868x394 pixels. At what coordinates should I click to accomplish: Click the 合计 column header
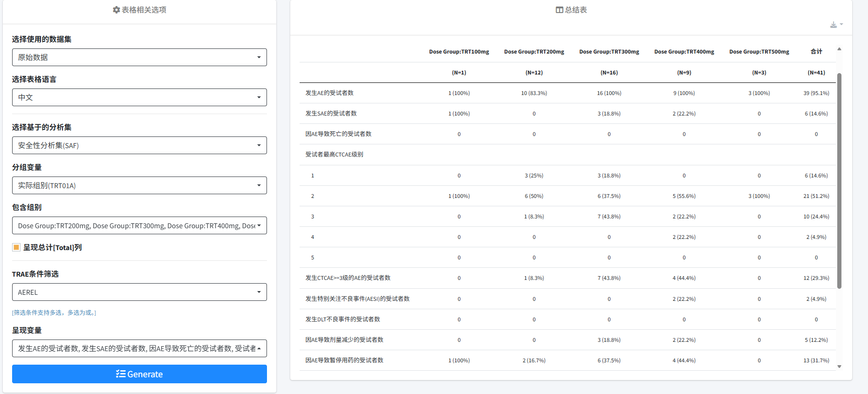point(816,52)
